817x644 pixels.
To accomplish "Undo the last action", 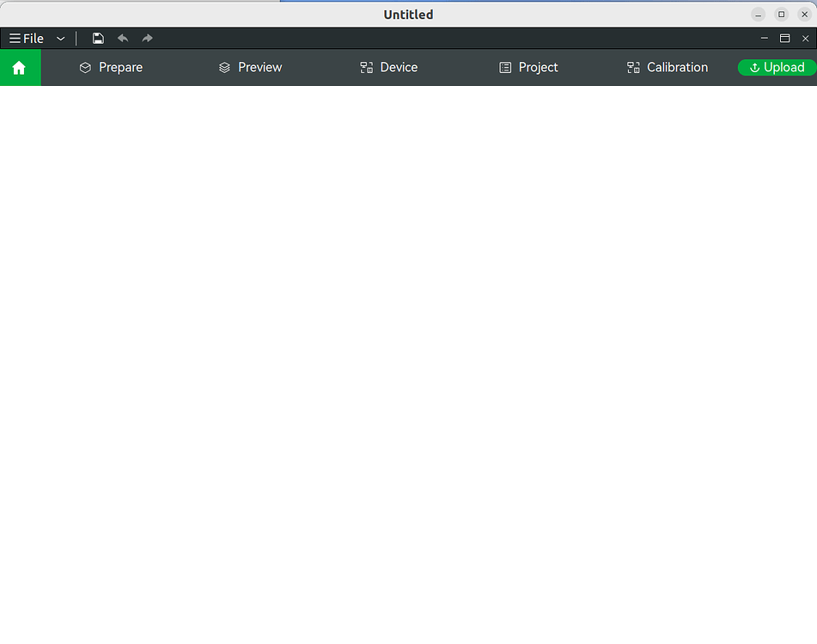I will coord(123,39).
